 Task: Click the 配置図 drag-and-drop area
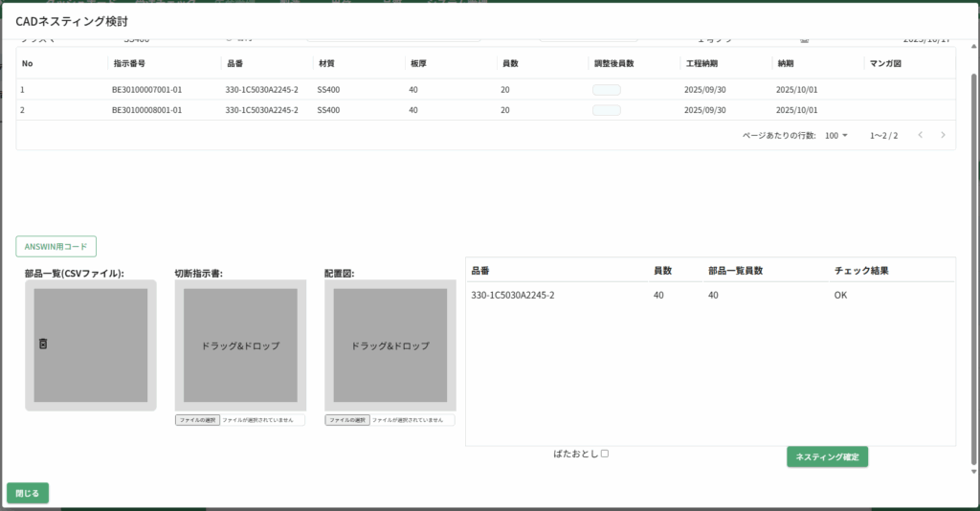(x=390, y=345)
